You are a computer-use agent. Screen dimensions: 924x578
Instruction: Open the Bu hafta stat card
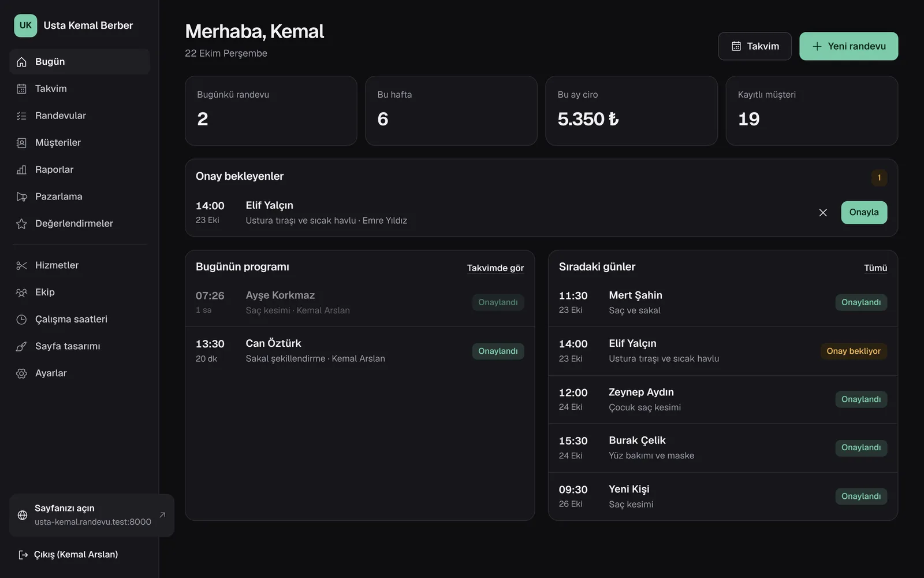(x=451, y=111)
